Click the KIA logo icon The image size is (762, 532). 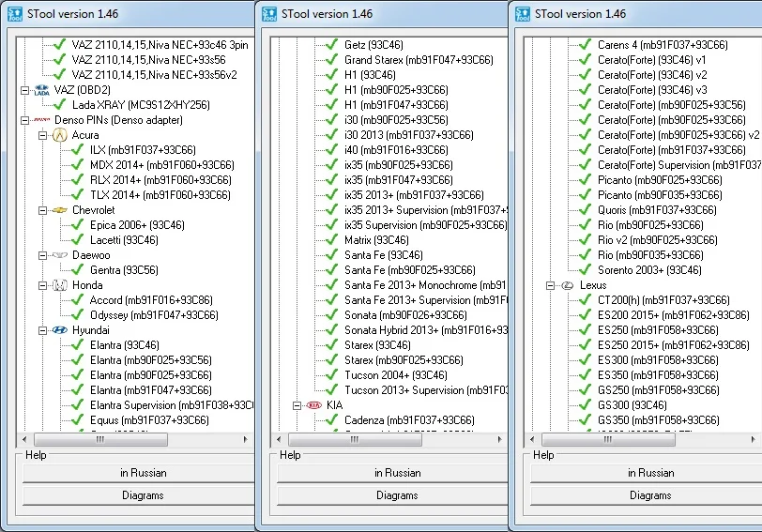pyautogui.click(x=314, y=405)
